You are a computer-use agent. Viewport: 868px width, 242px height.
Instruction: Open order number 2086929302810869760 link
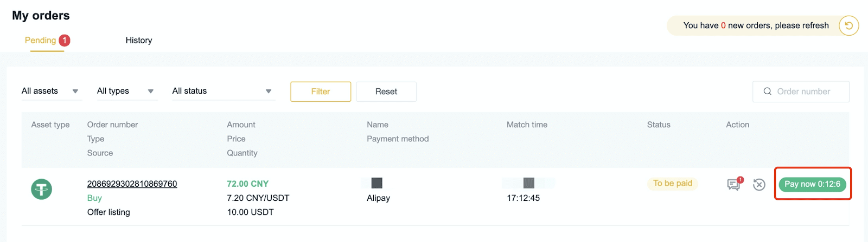pos(132,184)
